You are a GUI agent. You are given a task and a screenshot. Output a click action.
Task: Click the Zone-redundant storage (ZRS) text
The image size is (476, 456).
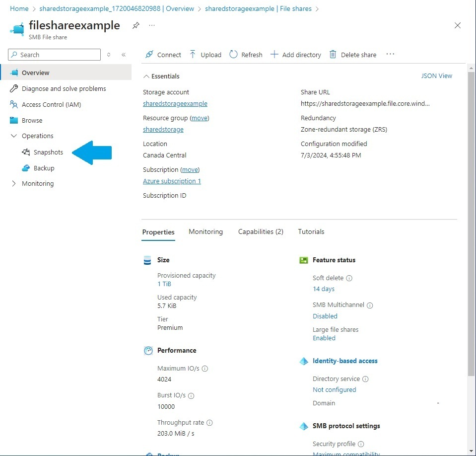click(x=344, y=130)
